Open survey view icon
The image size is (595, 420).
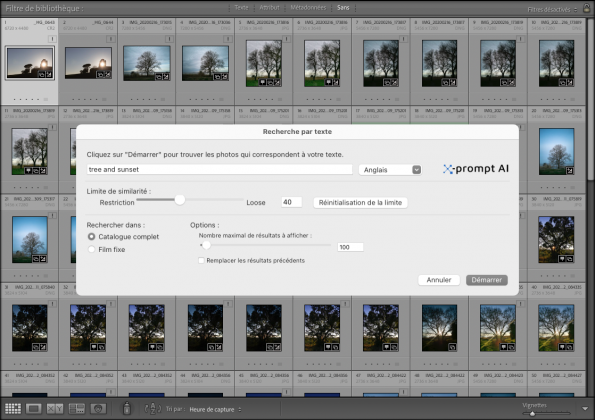click(x=77, y=409)
